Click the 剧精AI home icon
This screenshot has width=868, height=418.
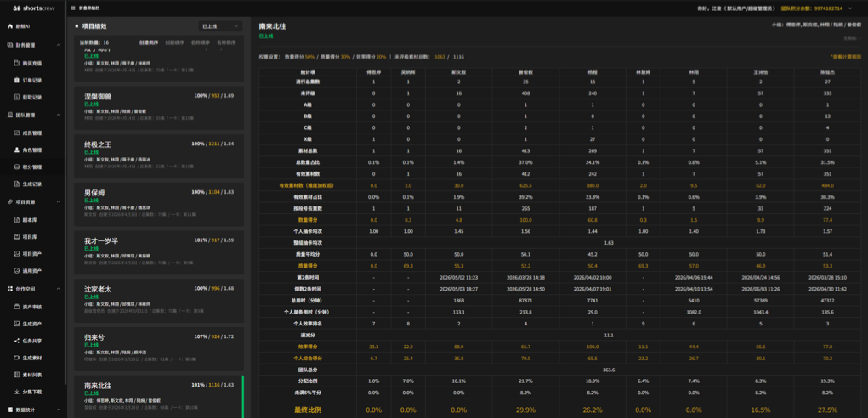coord(9,26)
